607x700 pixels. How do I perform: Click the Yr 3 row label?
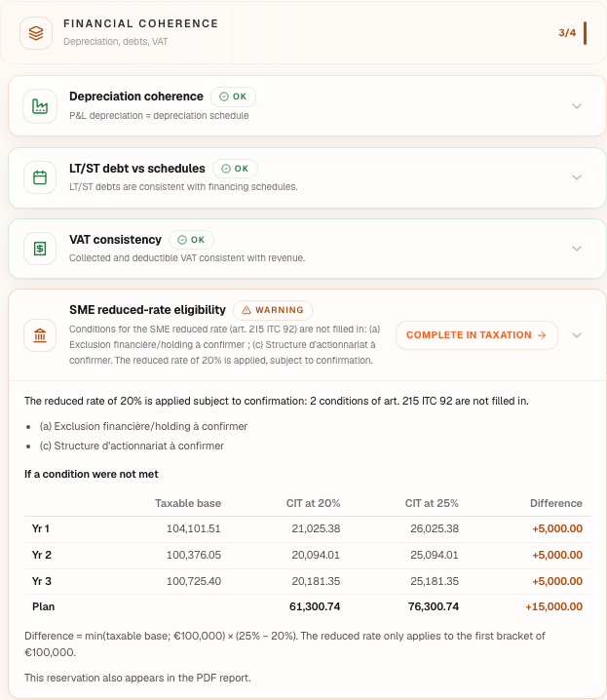[x=42, y=581]
